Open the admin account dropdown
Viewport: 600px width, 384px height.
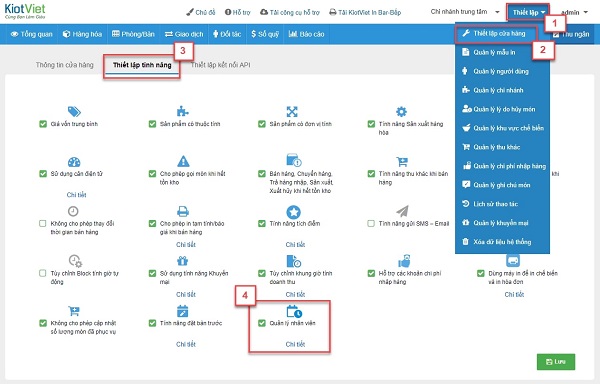574,13
